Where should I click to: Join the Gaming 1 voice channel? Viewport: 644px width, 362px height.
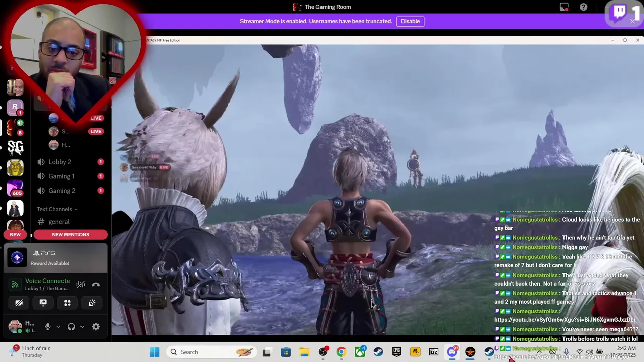[x=70, y=176]
